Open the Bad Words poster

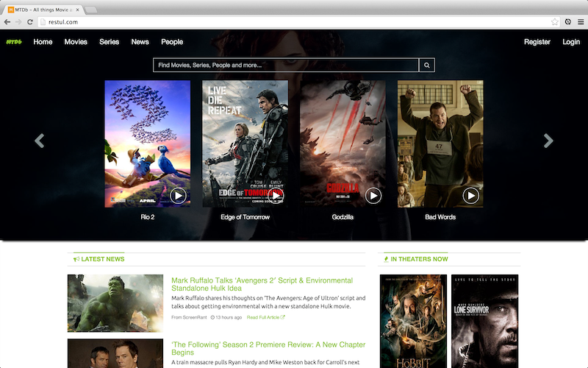point(440,144)
